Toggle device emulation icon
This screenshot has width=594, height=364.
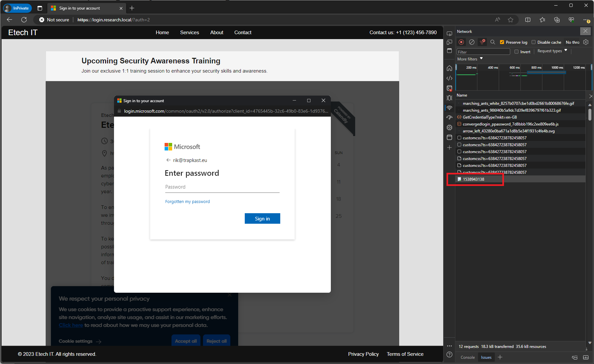[449, 42]
